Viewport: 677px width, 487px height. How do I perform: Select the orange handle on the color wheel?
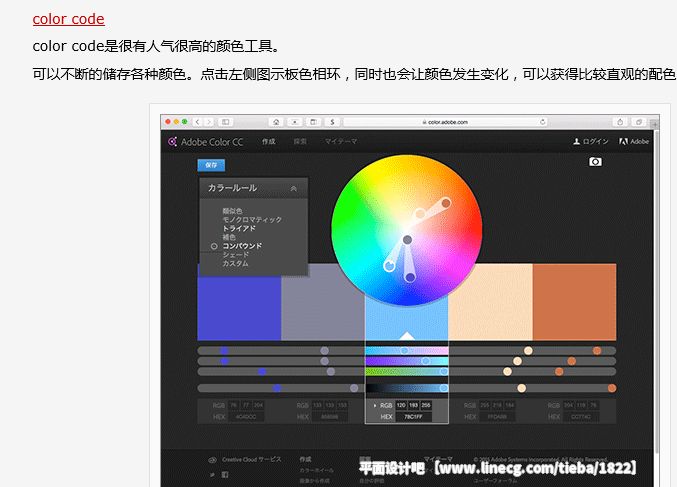pos(446,202)
